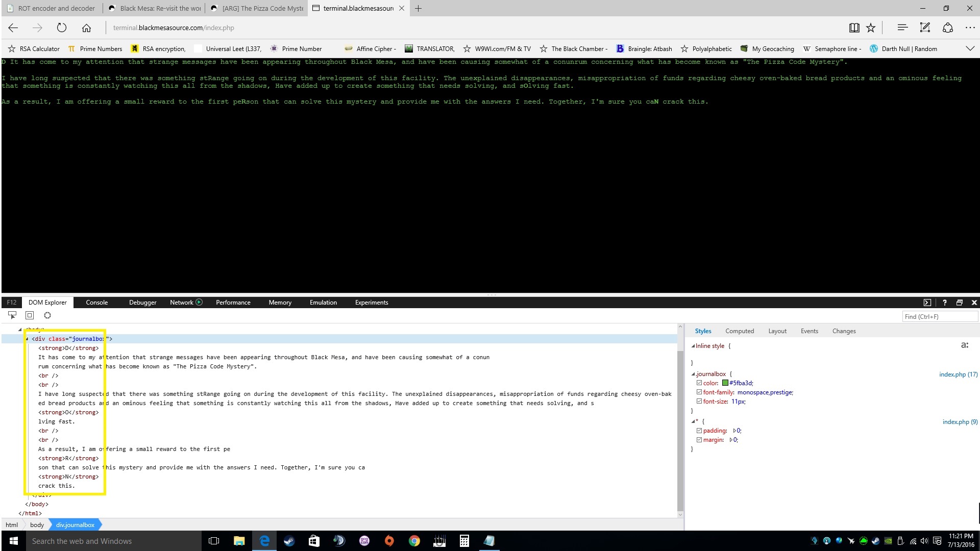Click the a: pseudo-state toggle icon
980x551 pixels.
964,345
